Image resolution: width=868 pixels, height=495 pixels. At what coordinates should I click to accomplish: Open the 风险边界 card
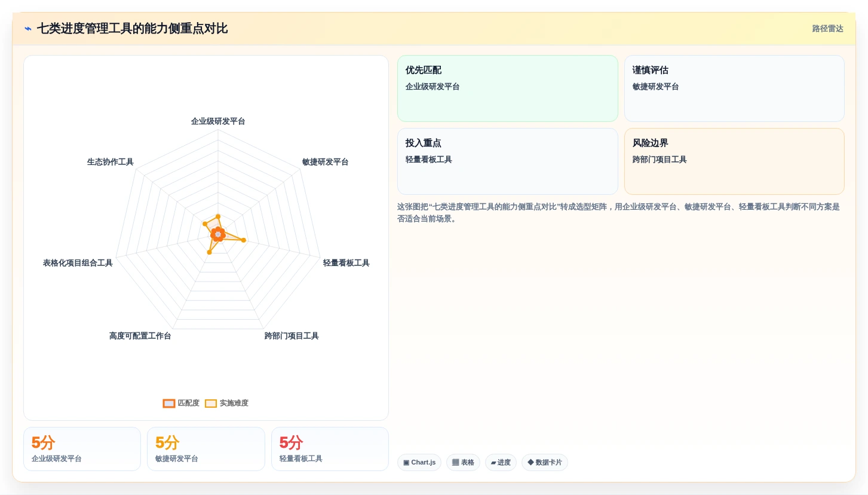[734, 161]
